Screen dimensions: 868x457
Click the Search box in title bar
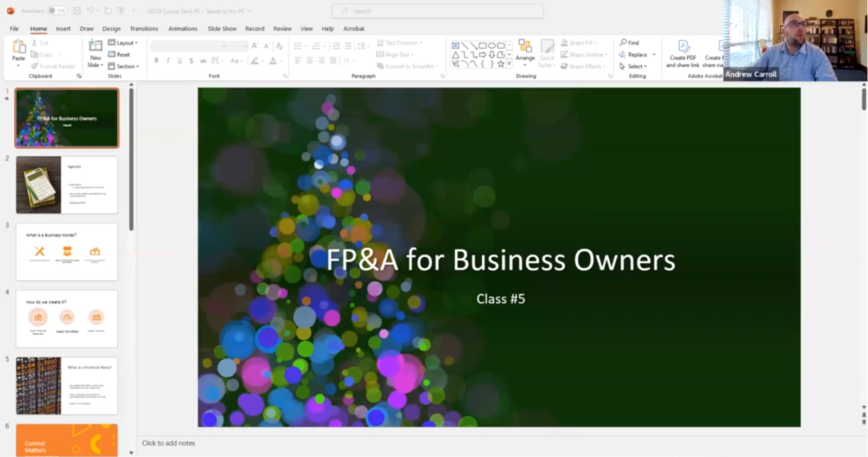point(437,11)
